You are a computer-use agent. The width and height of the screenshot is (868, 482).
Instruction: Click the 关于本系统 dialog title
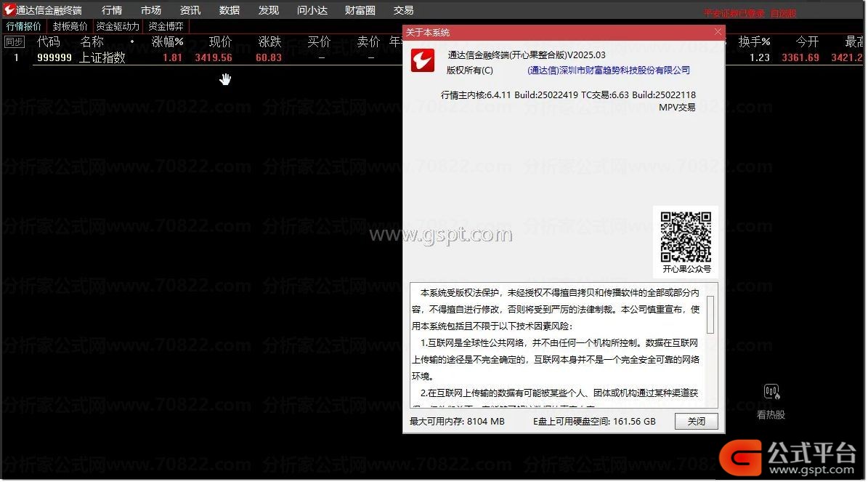point(428,33)
